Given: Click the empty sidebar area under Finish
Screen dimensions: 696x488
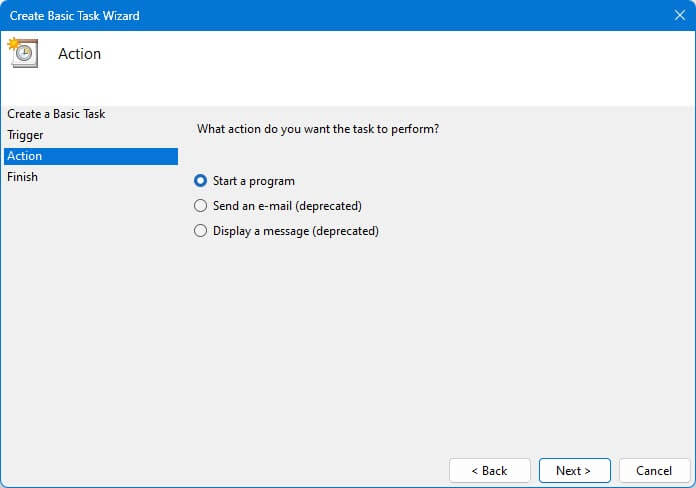Looking at the screenshot, I should click(x=91, y=311).
